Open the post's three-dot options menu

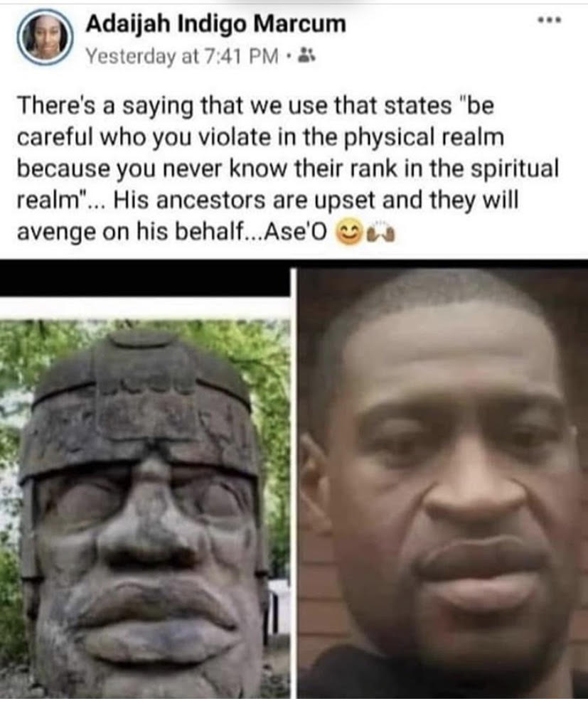550,20
